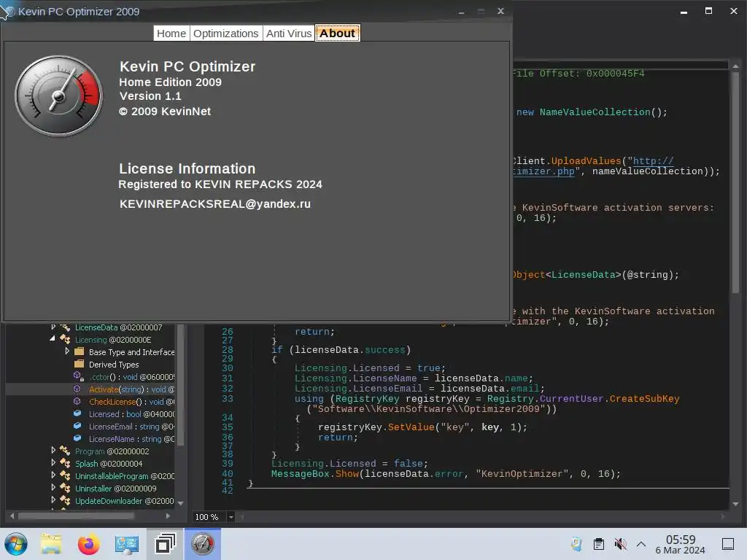Click MessageBox.Show reference on line 40
Image resolution: width=747 pixels, height=560 pixels.
pyautogui.click(x=315, y=474)
